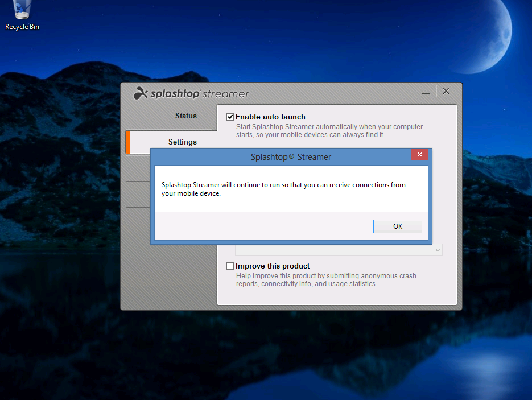Click the anonymous crash reports description text
The image size is (532, 400).
coord(325,279)
